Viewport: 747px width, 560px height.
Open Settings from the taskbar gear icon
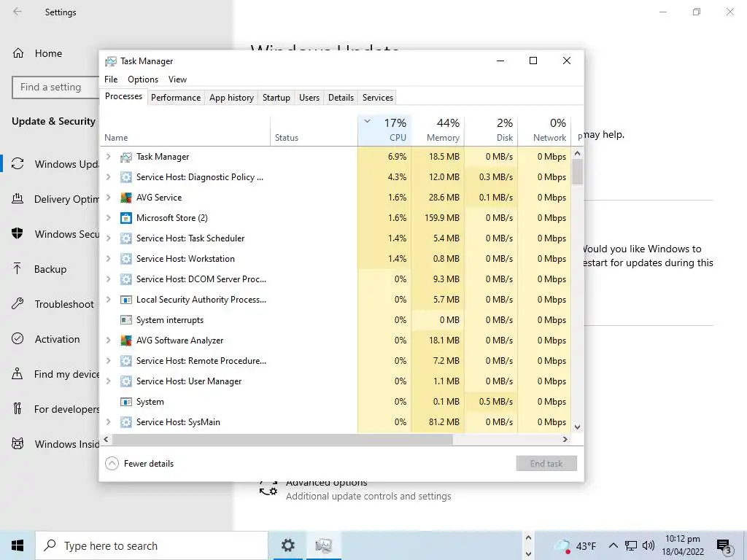287,545
